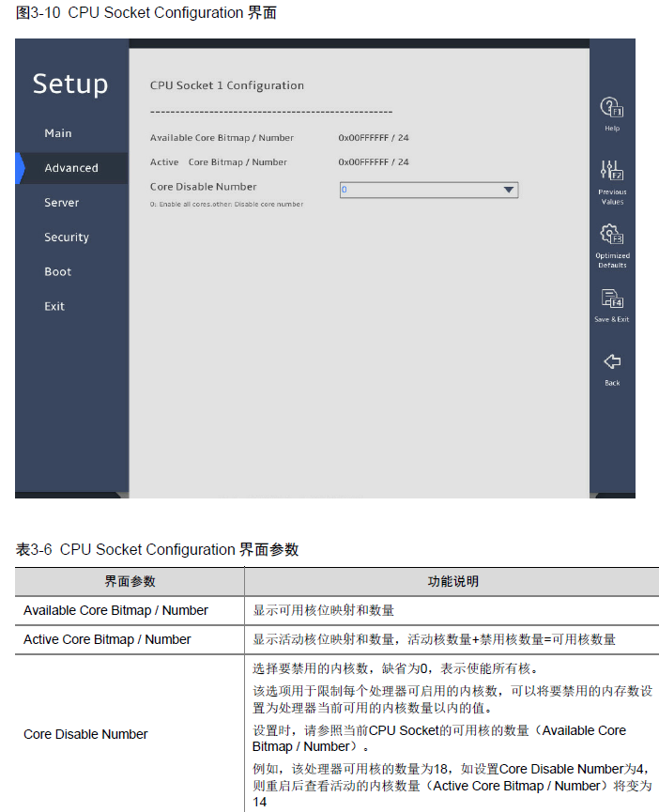Select the Advanced menu item

click(x=71, y=168)
